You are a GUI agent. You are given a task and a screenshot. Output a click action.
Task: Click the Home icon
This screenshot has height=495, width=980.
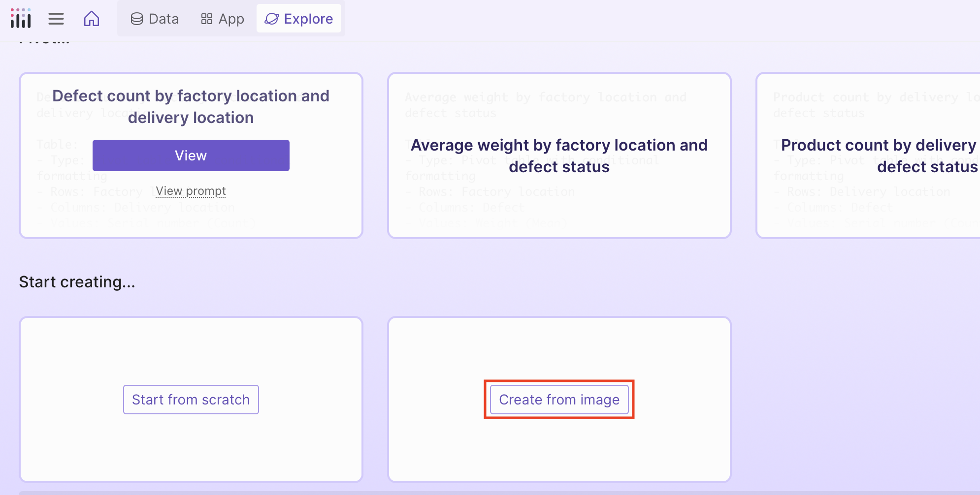pos(92,18)
